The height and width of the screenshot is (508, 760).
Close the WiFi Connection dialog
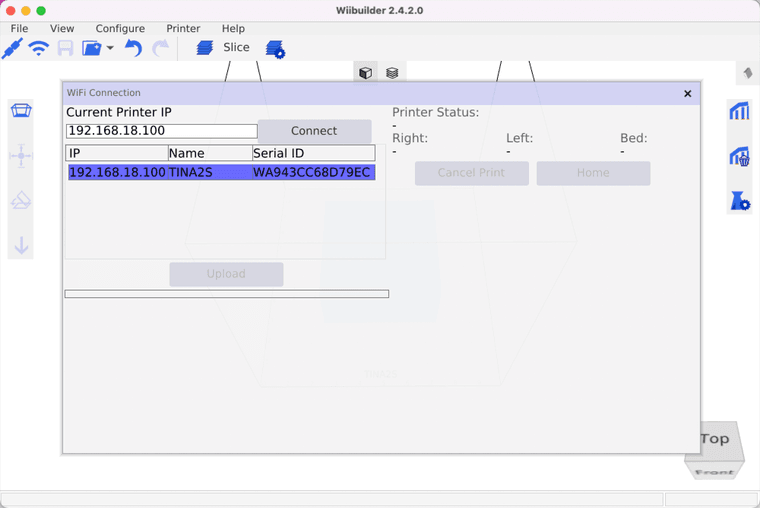(687, 93)
